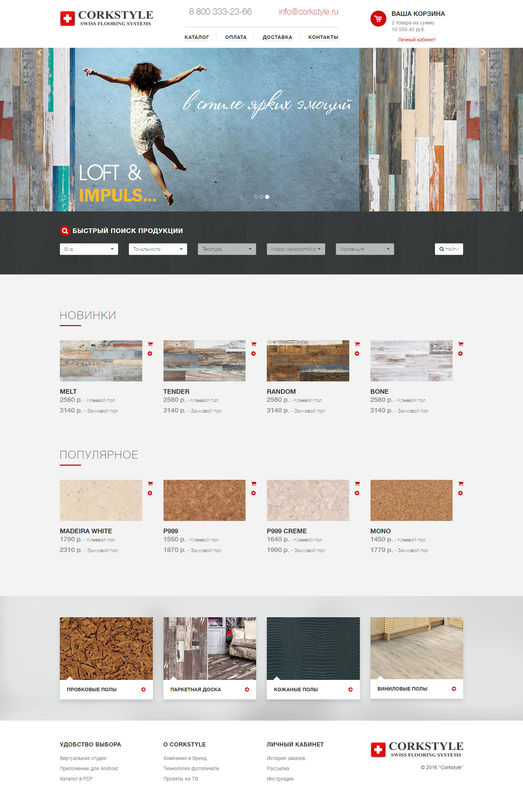Click gear icon next to P999 CREME

click(357, 493)
